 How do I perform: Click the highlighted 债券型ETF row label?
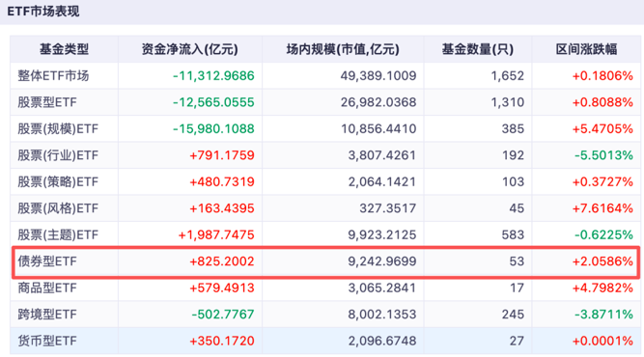point(46,261)
